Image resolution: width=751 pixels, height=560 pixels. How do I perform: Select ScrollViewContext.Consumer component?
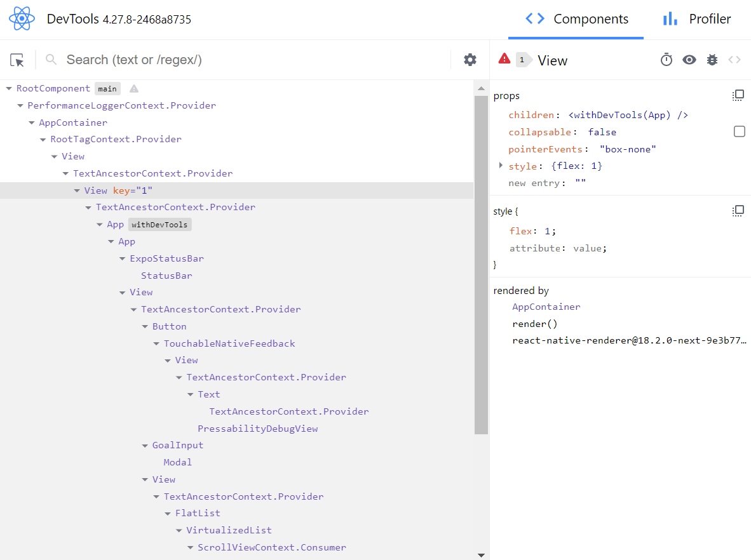click(271, 547)
